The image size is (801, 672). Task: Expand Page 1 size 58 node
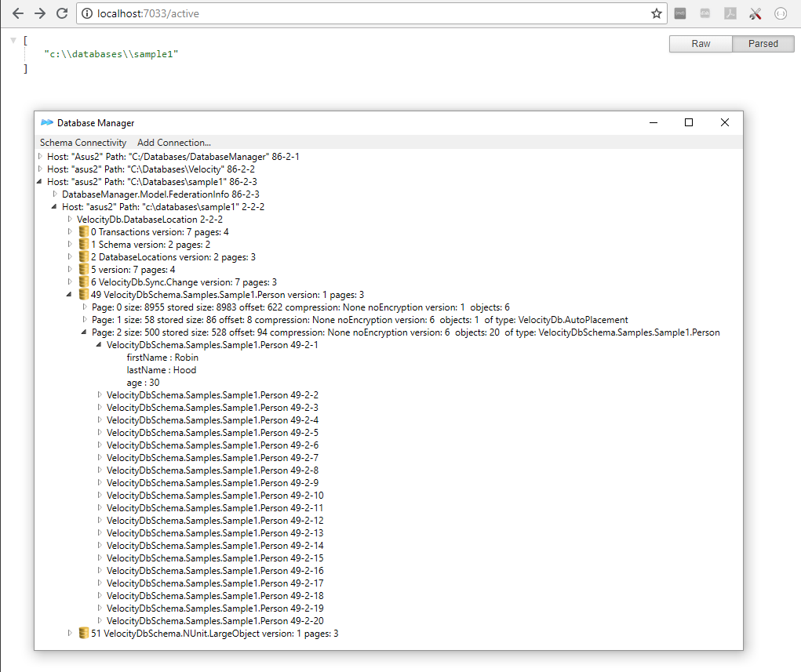(x=85, y=320)
